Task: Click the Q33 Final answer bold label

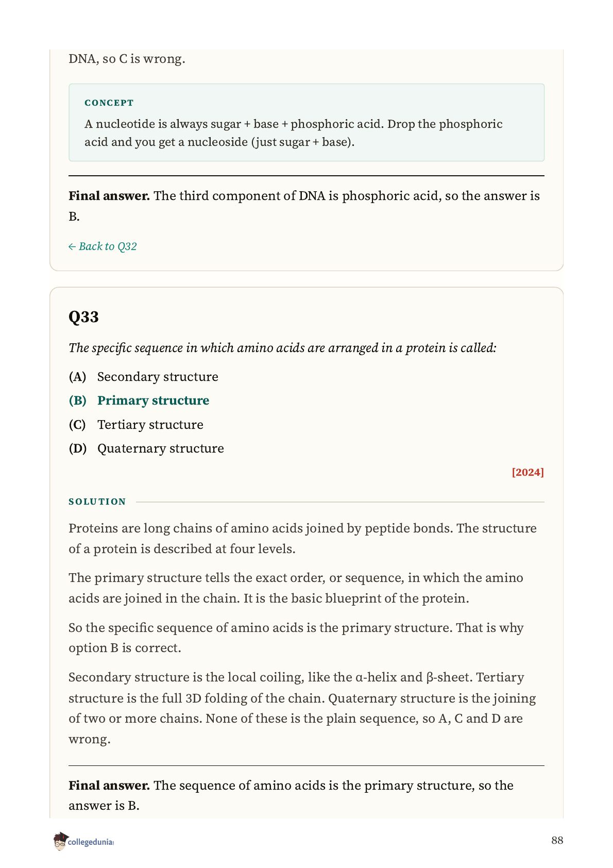Action: [109, 786]
